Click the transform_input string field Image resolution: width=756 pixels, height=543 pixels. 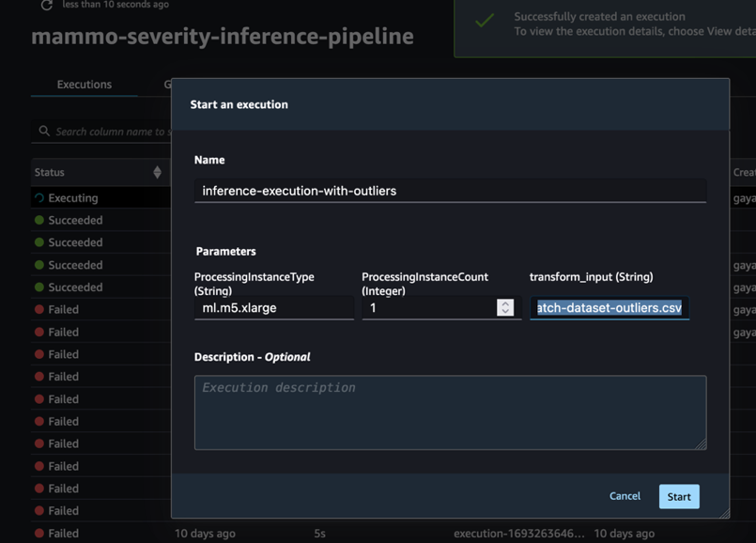click(x=609, y=308)
